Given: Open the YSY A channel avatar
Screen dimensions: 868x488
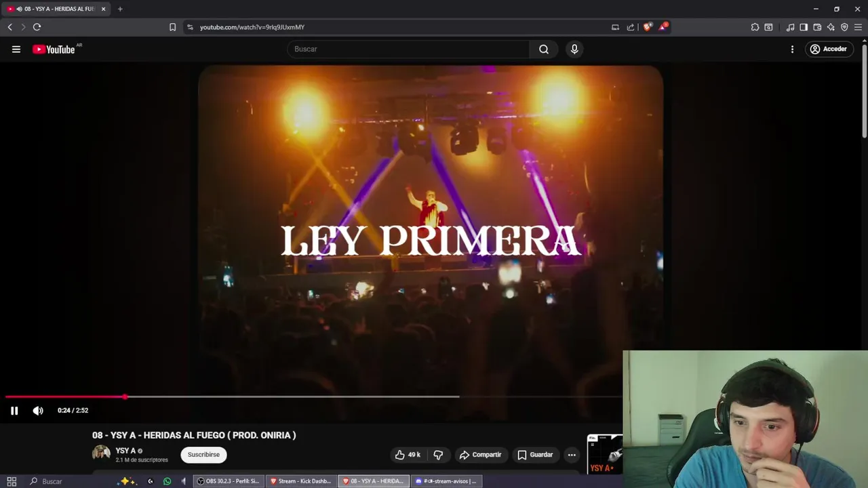Looking at the screenshot, I should click(101, 453).
